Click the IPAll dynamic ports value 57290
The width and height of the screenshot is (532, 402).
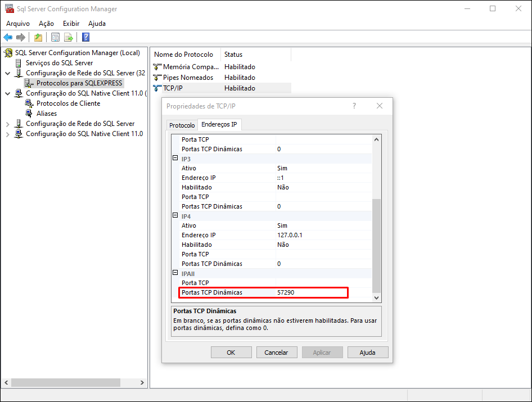tap(286, 293)
